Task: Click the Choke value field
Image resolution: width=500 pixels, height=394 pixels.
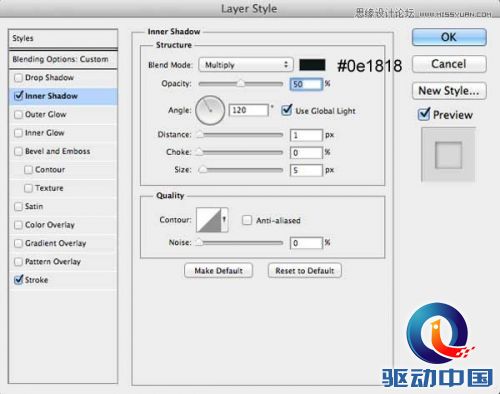Action: (306, 153)
